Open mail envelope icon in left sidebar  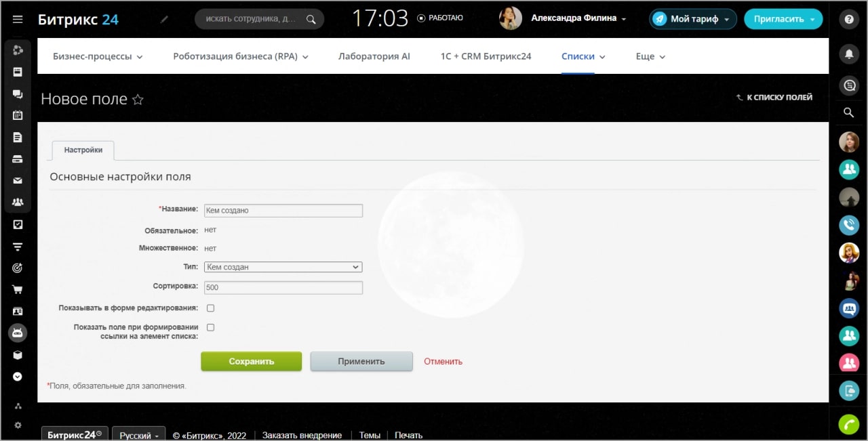[x=18, y=181]
